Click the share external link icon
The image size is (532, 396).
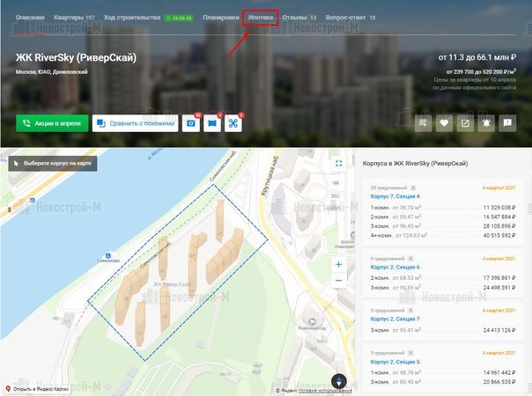(466, 123)
